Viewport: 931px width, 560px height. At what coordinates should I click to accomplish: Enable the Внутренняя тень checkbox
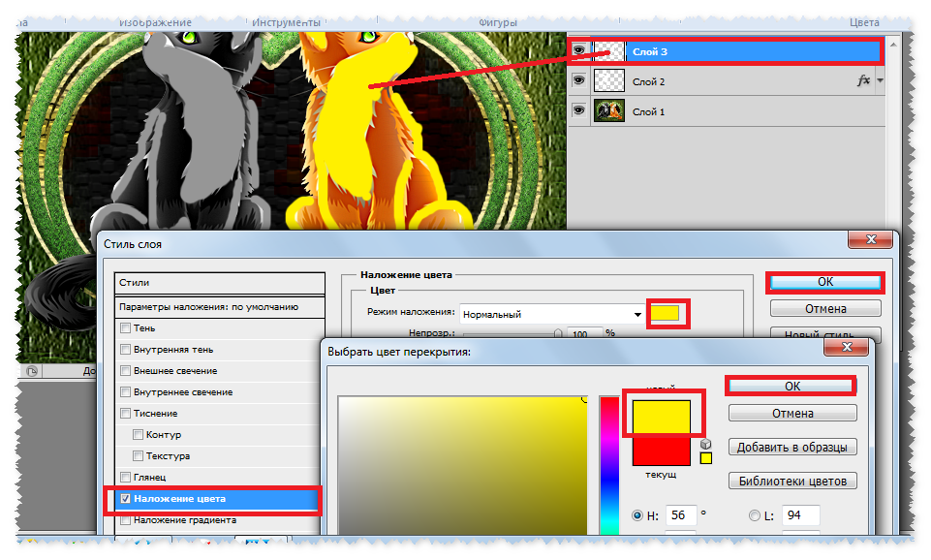click(125, 349)
